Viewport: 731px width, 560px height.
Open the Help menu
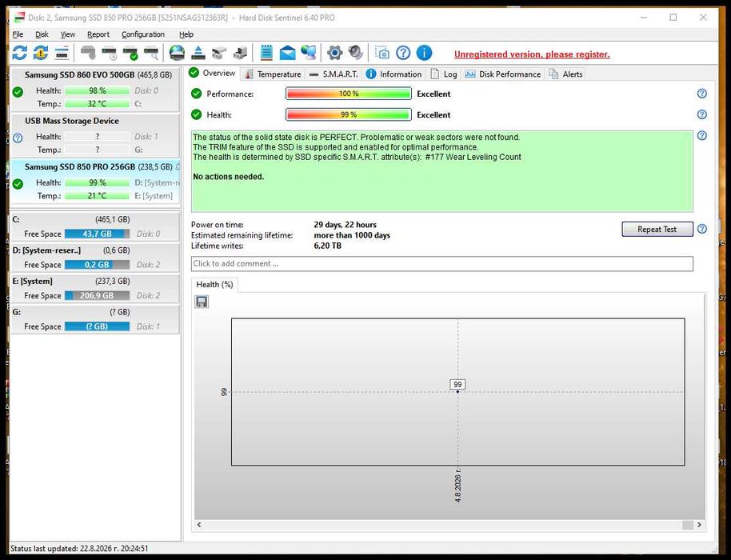[x=186, y=34]
